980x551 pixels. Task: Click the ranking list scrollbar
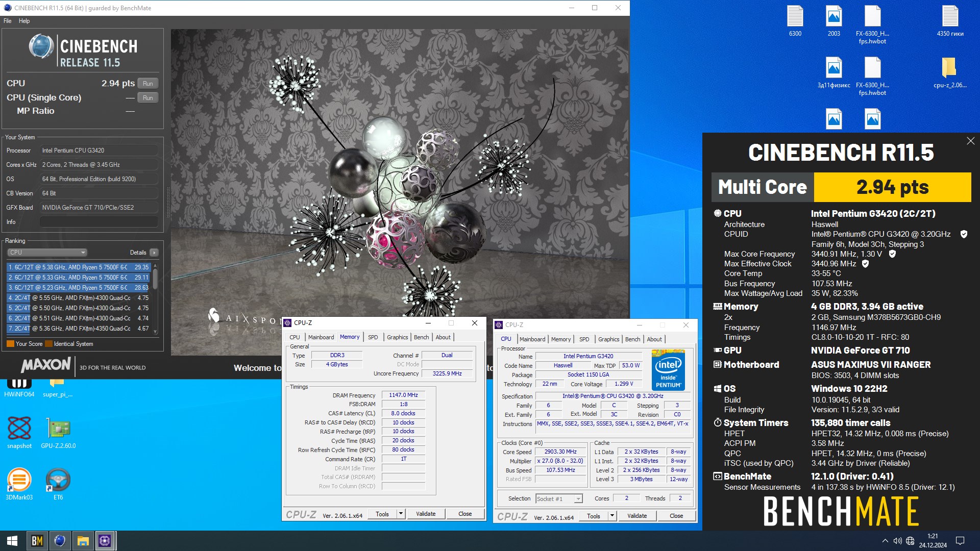tap(155, 299)
